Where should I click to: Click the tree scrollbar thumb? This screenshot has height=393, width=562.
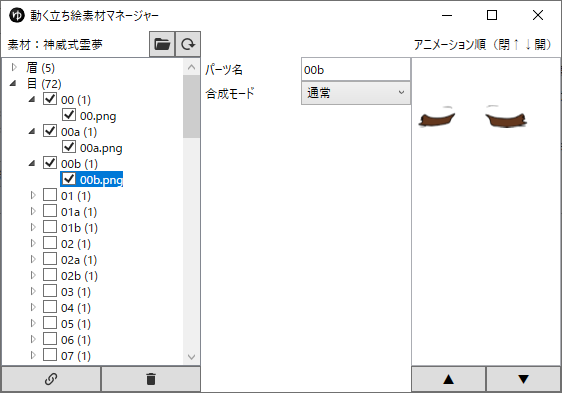191,106
